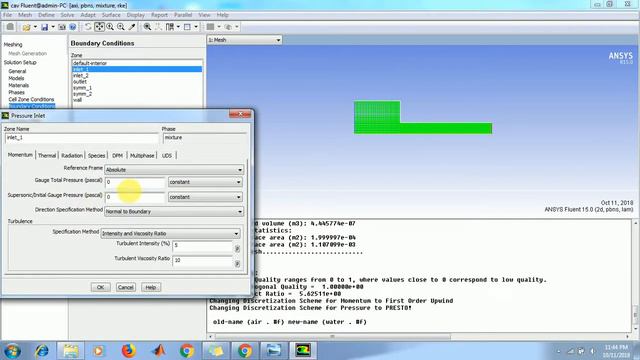Open MATLAB from the taskbar
The width and height of the screenshot is (640, 360).
pos(158,351)
